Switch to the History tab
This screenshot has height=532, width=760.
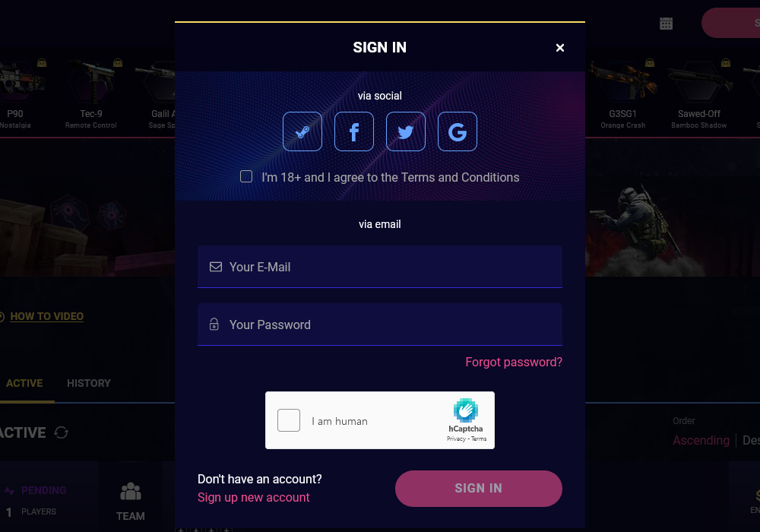coord(89,383)
